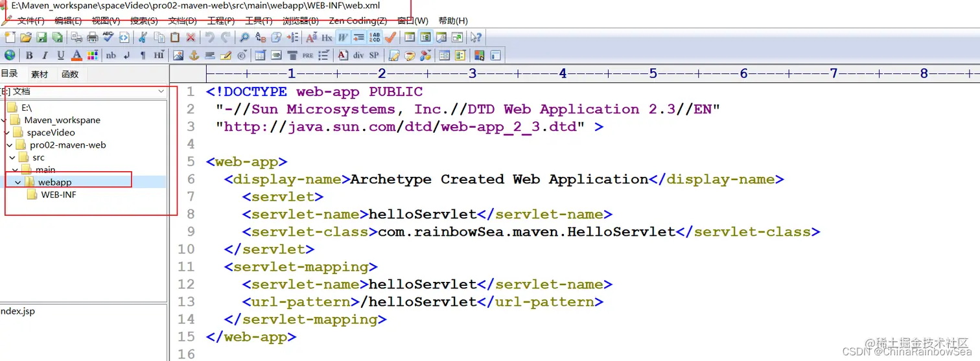Viewport: 980px width, 361px height.
Task: Open Find with the magnifier icon
Action: (x=243, y=38)
